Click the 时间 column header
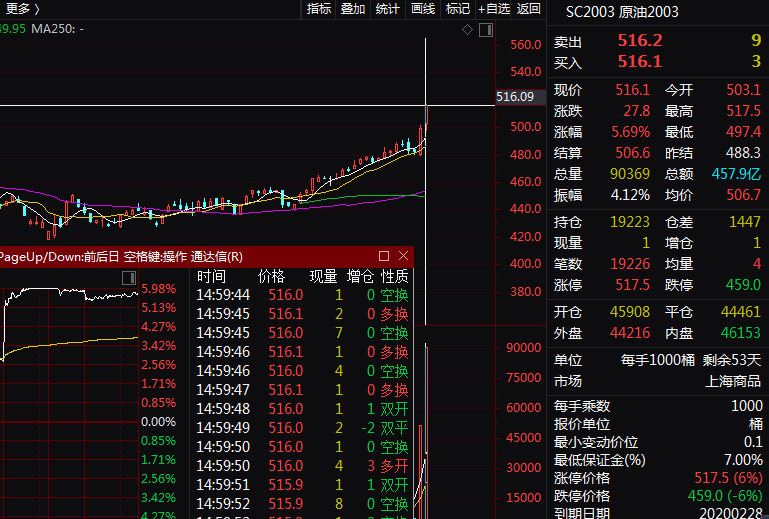 tap(211, 277)
